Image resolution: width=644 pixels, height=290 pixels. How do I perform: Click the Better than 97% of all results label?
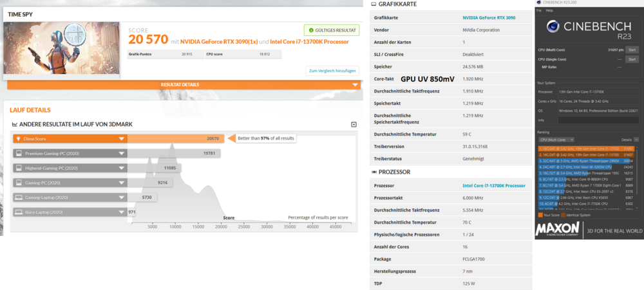266,139
